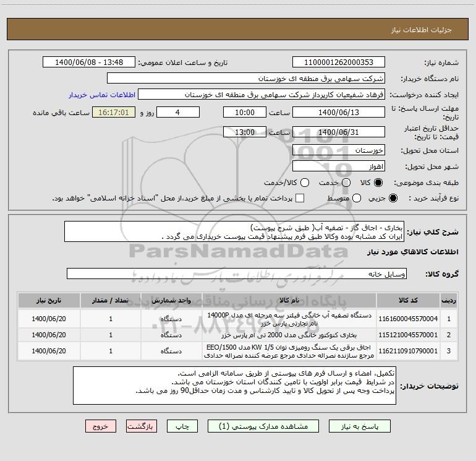476x461 pixels.
Task: Click the پاسخ به نیاز button
Action: (360, 426)
